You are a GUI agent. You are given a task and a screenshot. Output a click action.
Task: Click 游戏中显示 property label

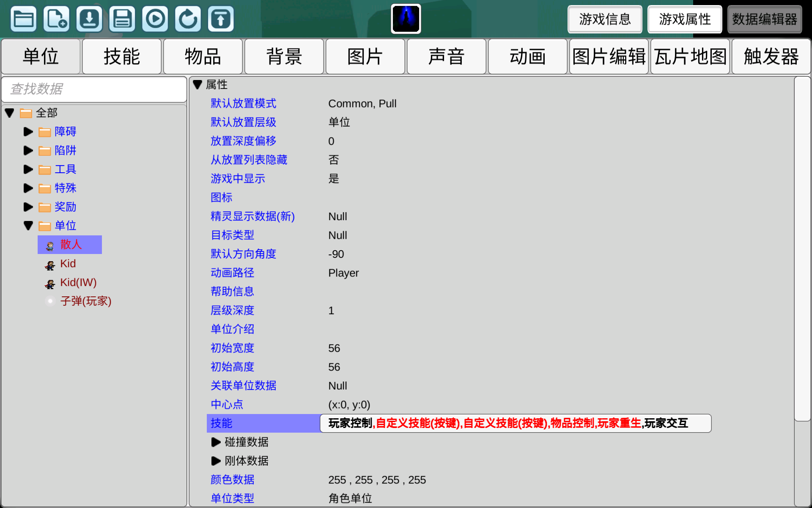(x=238, y=179)
